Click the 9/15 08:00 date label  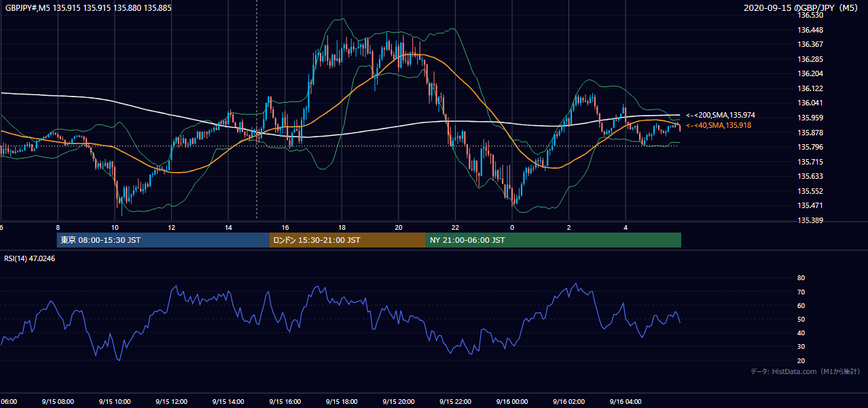57,401
